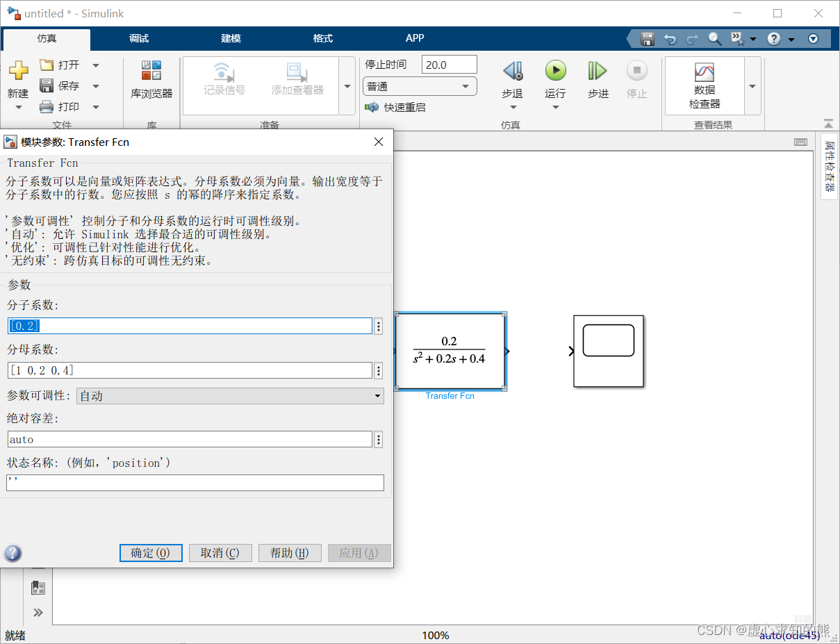Switch to the 建模 tab
The width and height of the screenshot is (840, 644).
point(231,39)
